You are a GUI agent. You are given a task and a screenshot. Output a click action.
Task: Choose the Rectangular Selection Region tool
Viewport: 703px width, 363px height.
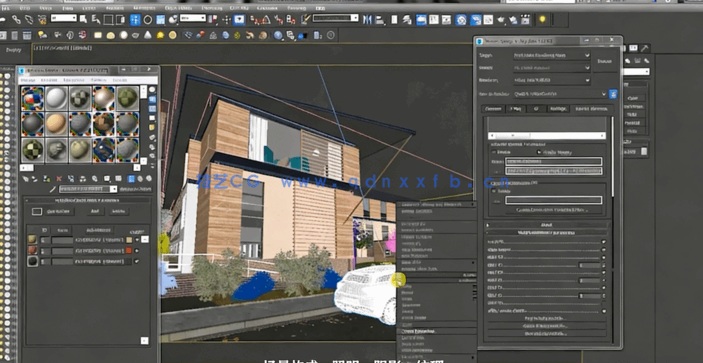pyautogui.click(x=108, y=19)
